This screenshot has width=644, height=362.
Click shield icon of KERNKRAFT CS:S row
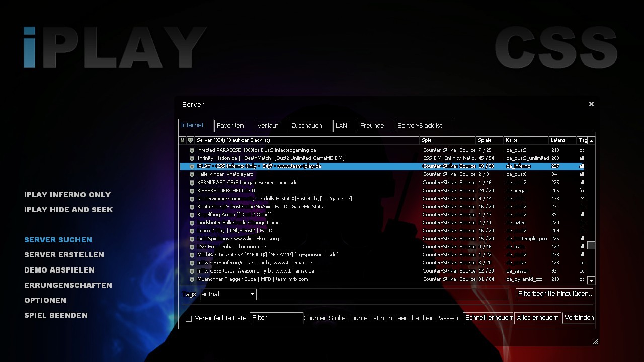point(192,183)
